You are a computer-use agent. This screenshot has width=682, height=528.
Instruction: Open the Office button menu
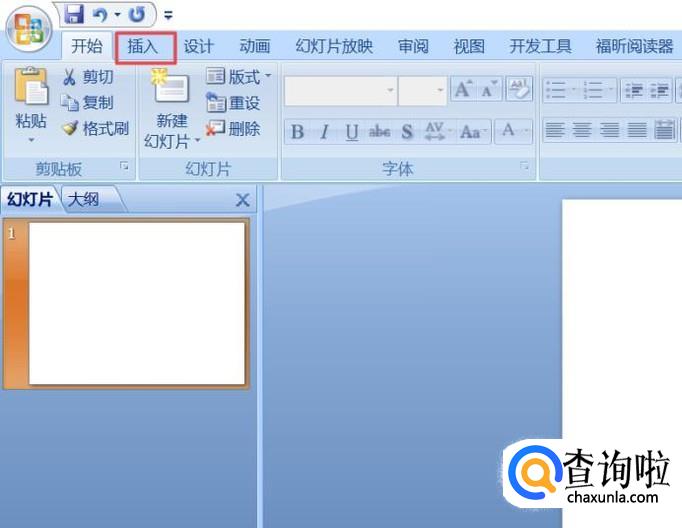point(29,30)
